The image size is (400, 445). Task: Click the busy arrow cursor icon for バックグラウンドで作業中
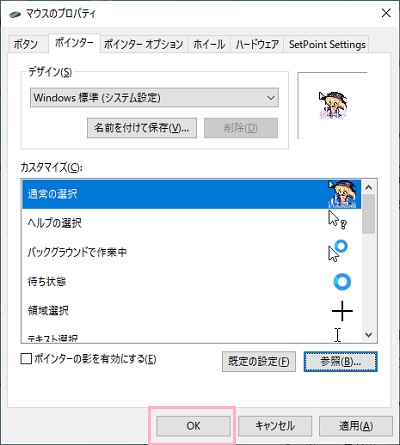click(338, 251)
